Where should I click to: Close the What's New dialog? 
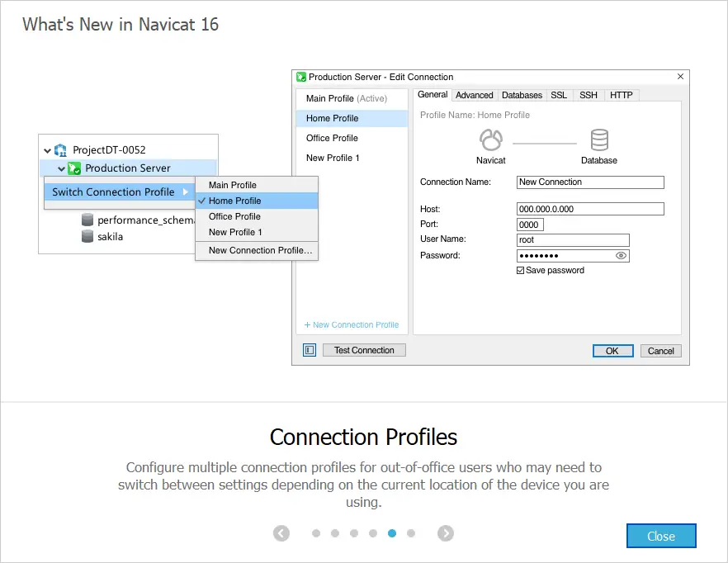[x=661, y=536]
